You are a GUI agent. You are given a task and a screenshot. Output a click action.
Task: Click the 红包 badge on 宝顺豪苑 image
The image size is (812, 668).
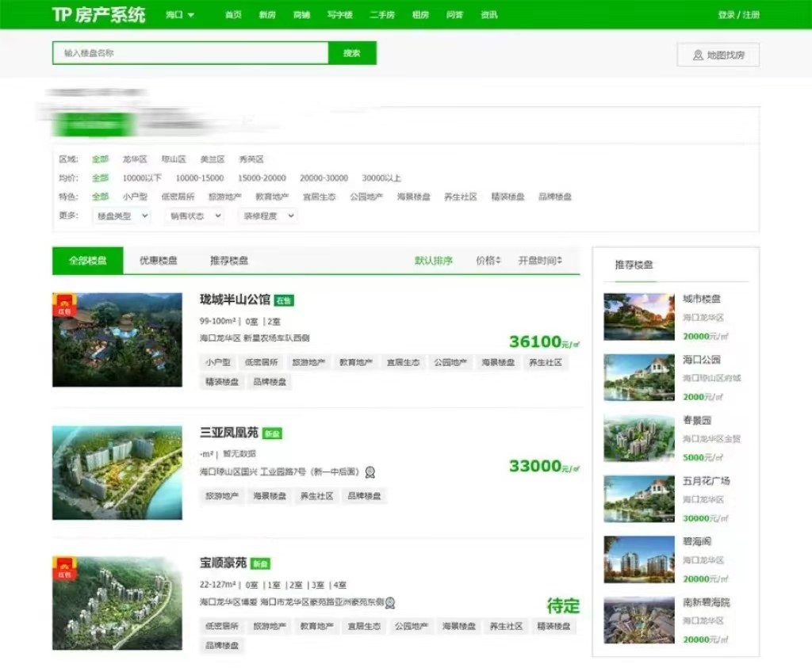click(x=64, y=569)
